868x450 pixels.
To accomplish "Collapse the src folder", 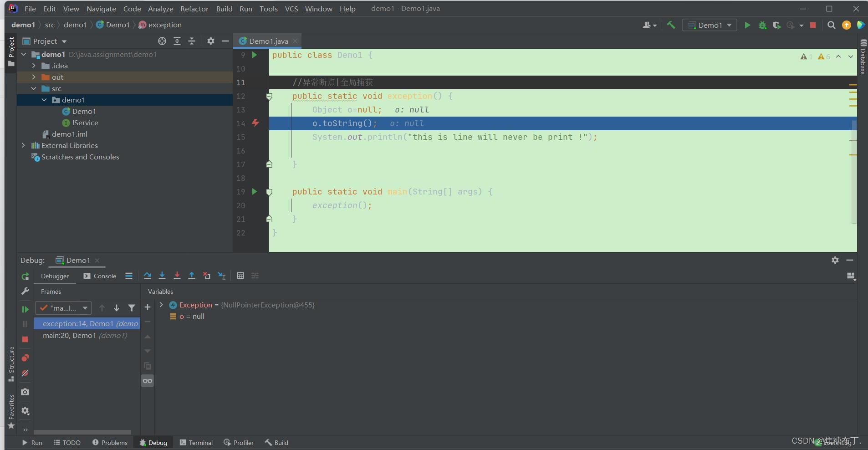I will (x=34, y=88).
